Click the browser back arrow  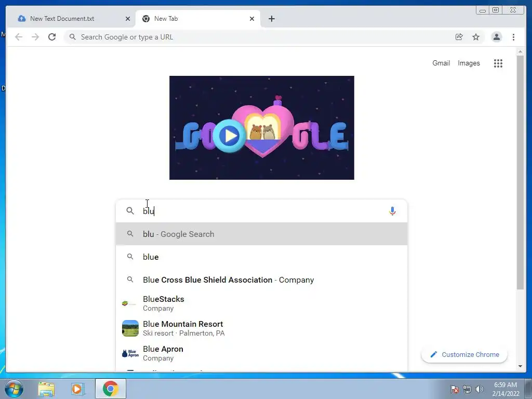pyautogui.click(x=19, y=37)
